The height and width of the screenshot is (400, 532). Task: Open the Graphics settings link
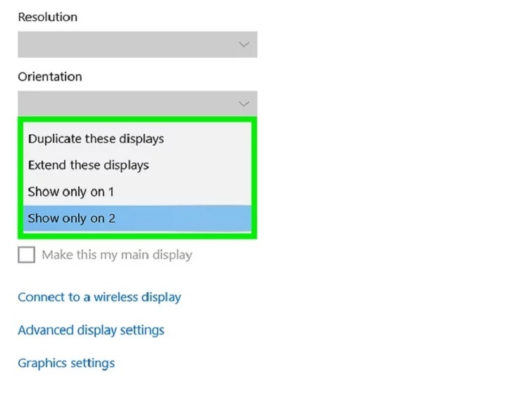[x=66, y=363]
